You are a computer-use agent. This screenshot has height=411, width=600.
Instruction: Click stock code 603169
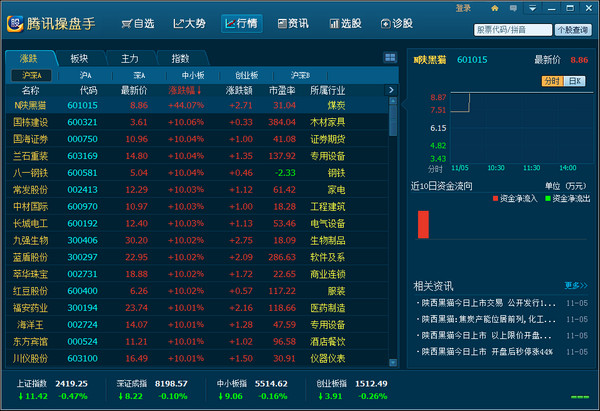[x=82, y=156]
